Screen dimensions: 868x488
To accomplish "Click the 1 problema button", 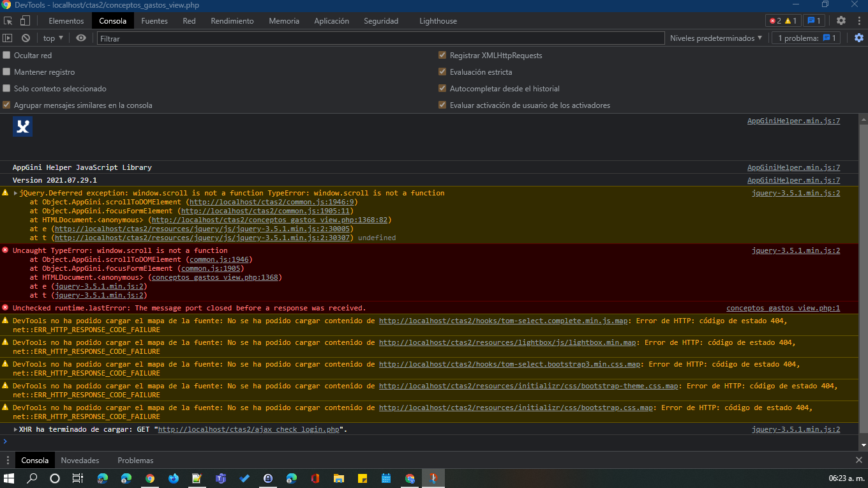I will [x=807, y=38].
